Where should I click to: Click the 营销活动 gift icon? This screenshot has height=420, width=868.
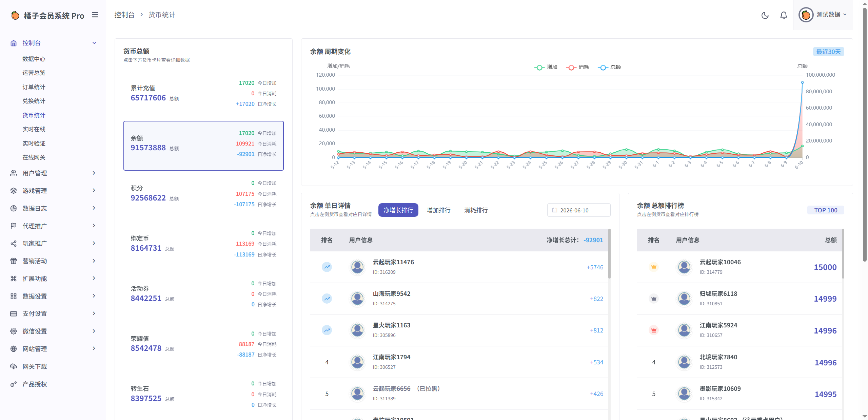[14, 261]
